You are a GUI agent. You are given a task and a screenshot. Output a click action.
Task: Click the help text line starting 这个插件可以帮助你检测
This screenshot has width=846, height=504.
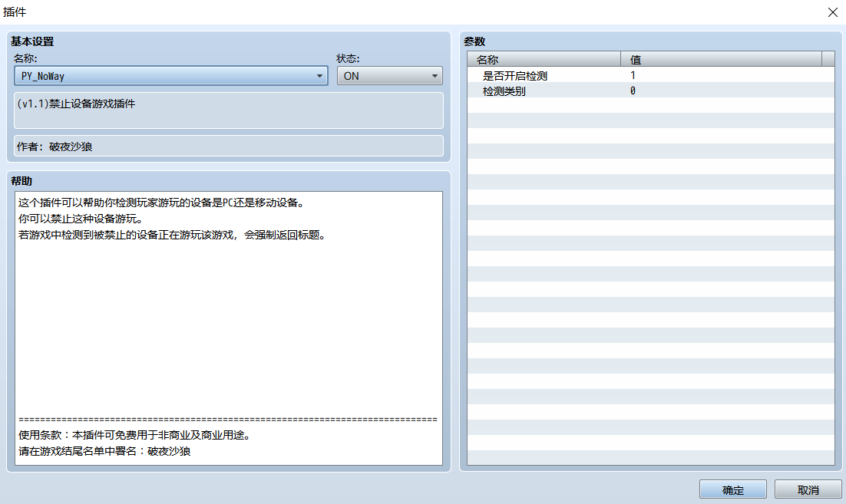pyautogui.click(x=163, y=203)
